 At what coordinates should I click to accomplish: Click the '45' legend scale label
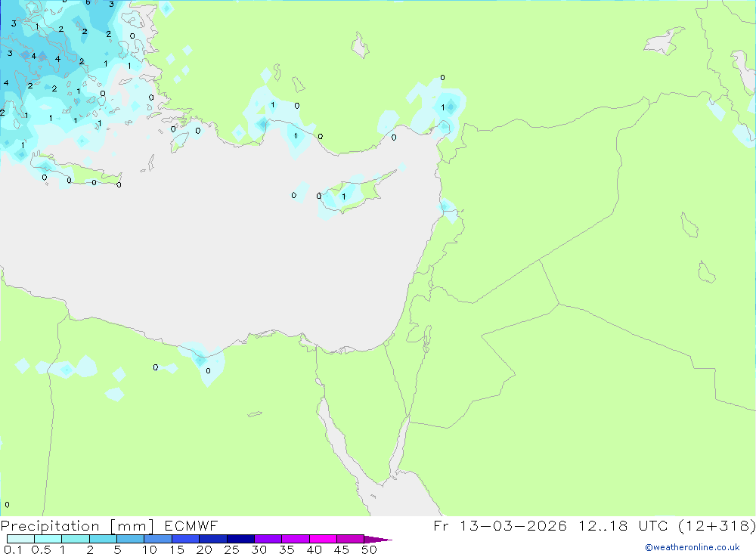pyautogui.click(x=342, y=549)
